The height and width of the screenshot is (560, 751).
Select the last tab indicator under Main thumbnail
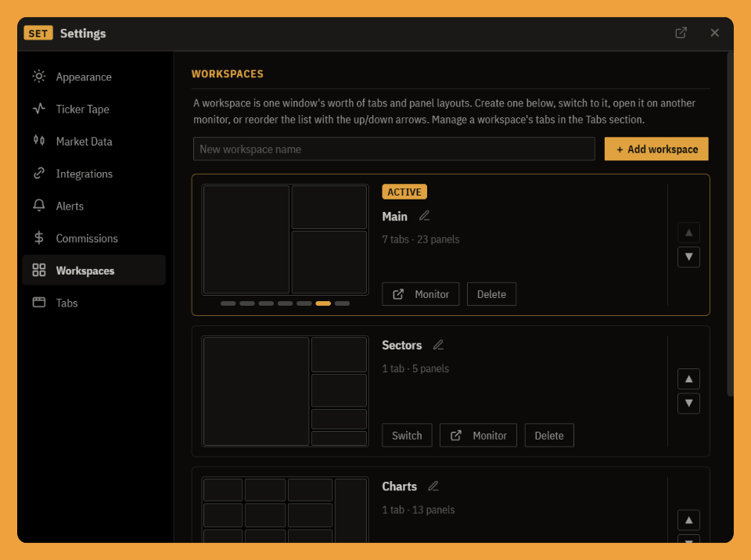[x=343, y=303]
